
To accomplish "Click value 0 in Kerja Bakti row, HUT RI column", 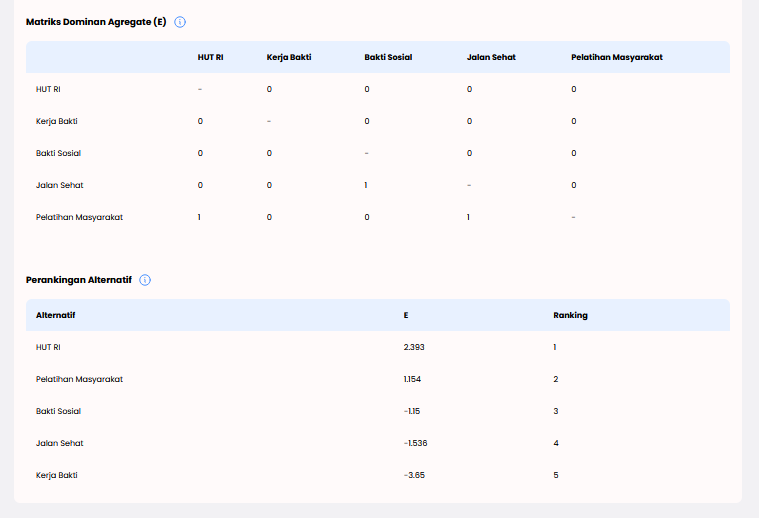I will 200,121.
